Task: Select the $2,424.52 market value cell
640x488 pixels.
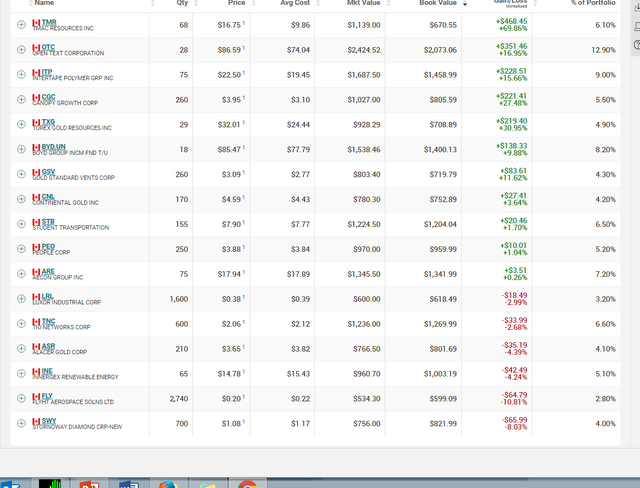Action: tap(364, 50)
